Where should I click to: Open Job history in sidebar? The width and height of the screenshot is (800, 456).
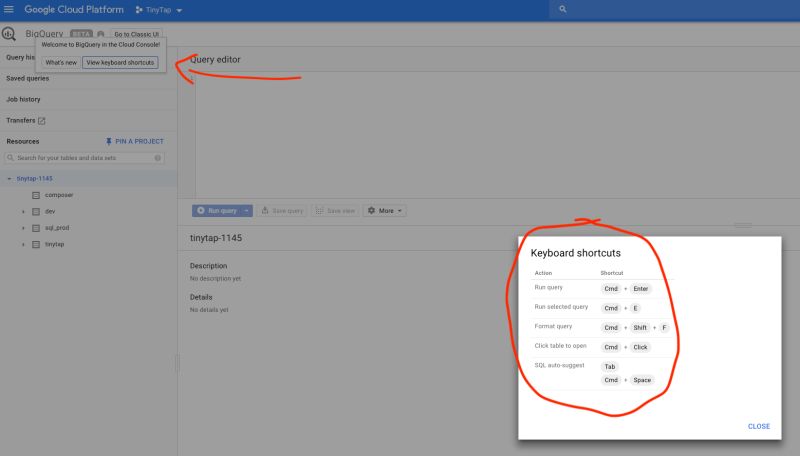[23, 99]
